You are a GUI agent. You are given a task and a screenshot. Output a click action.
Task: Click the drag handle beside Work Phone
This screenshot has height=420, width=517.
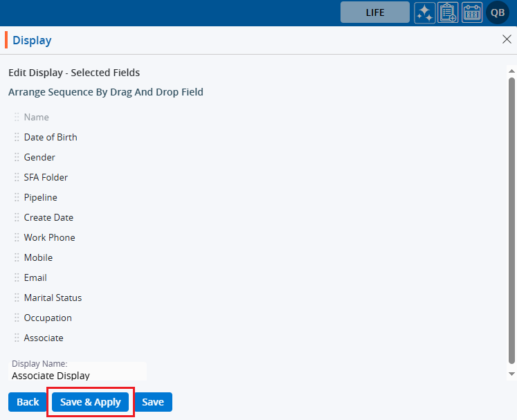click(x=17, y=238)
